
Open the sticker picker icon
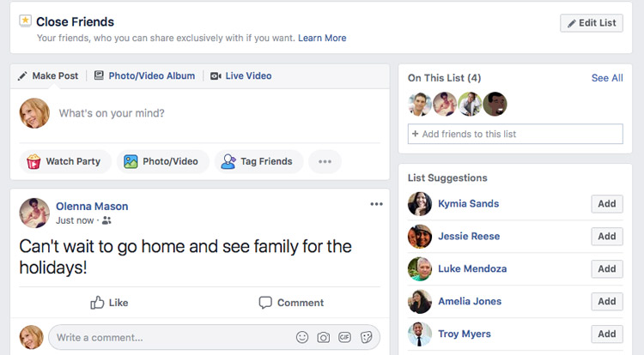coord(366,337)
